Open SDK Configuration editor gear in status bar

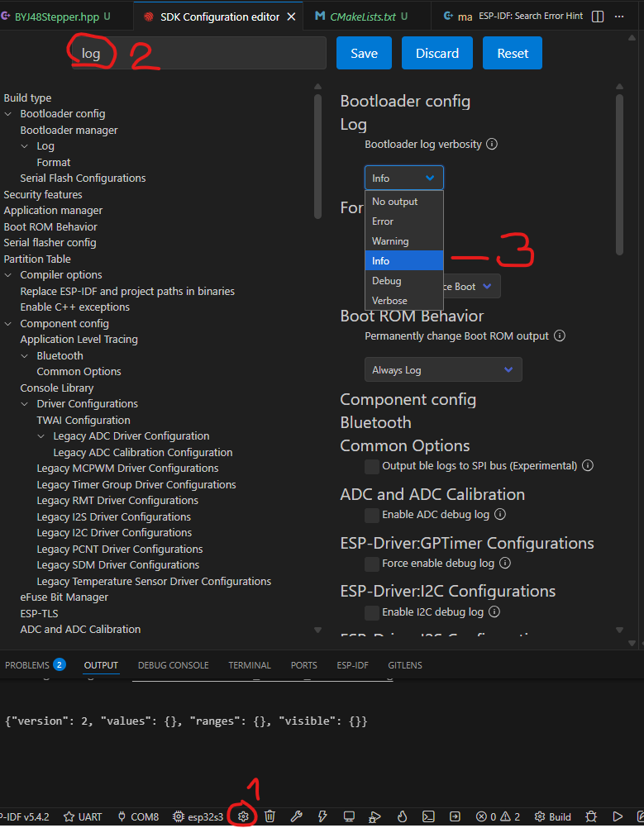pos(243,816)
